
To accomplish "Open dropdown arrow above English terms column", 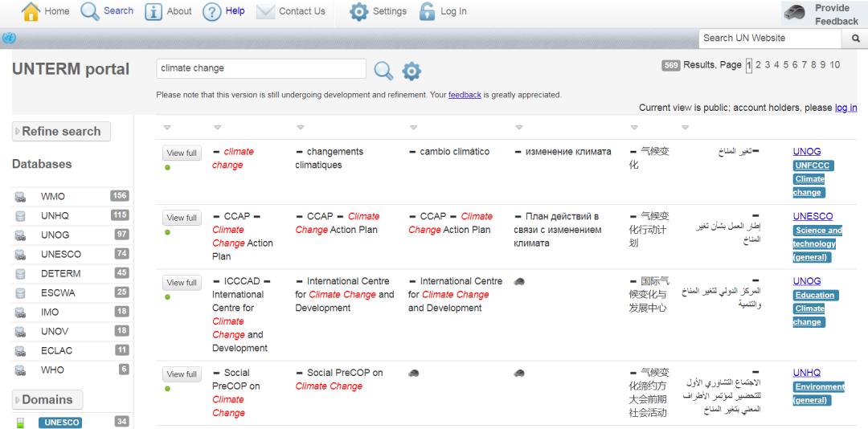I will [217, 128].
